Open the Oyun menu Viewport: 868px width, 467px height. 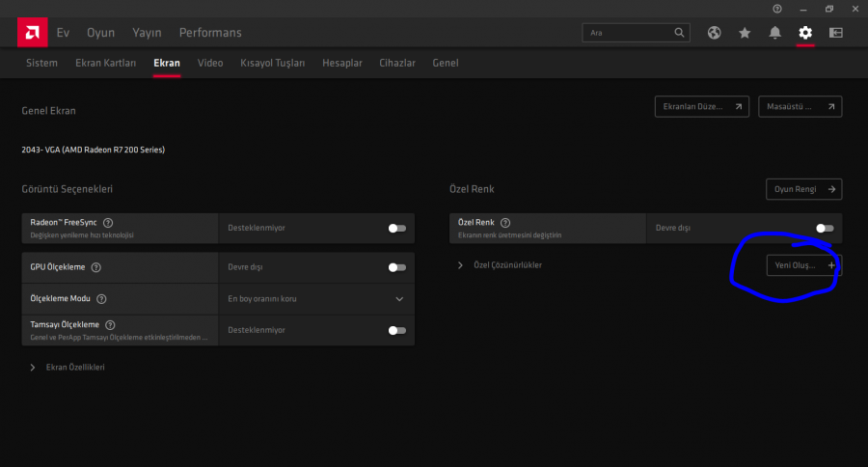pyautogui.click(x=100, y=33)
